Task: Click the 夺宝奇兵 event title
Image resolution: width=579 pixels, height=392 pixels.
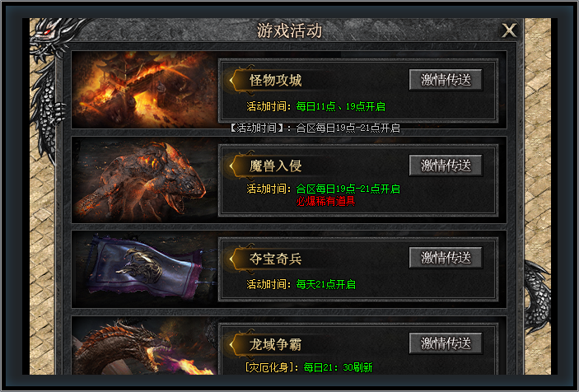Action: pyautogui.click(x=275, y=259)
